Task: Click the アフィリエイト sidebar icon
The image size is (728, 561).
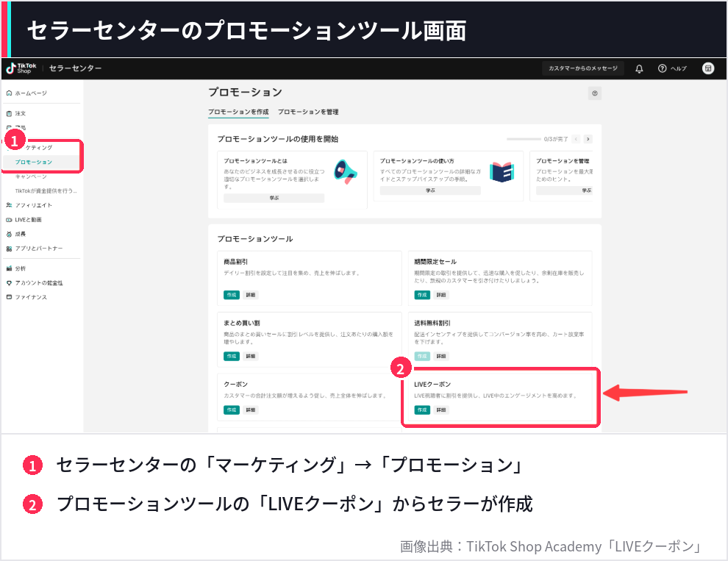Action: point(9,205)
